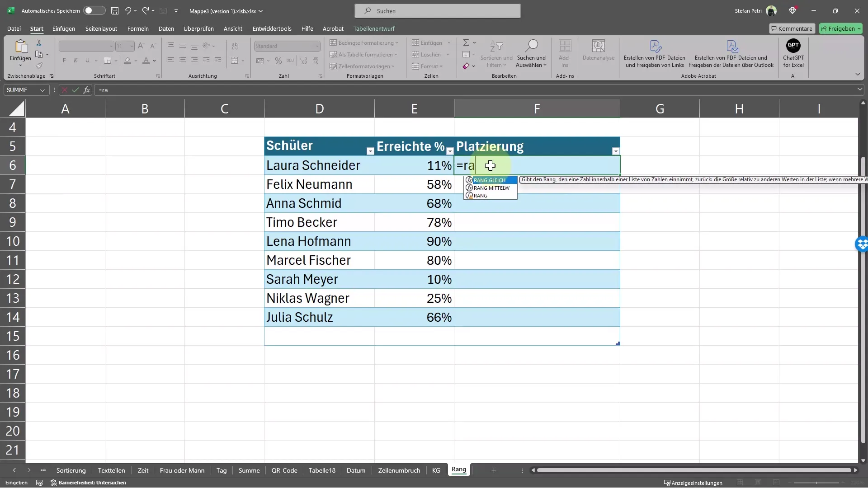
Task: Click the Freigeben button
Action: [x=841, y=28]
